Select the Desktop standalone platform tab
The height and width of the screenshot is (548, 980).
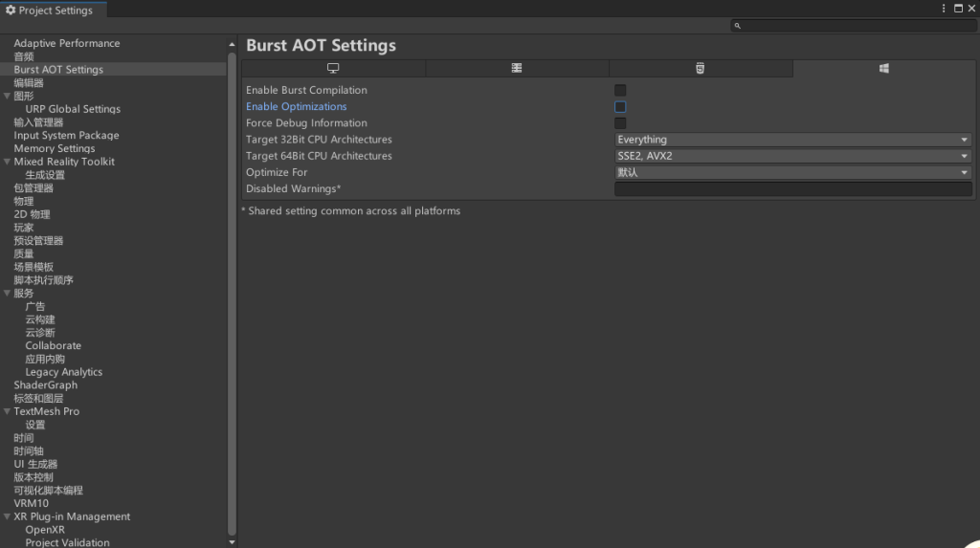[333, 68]
